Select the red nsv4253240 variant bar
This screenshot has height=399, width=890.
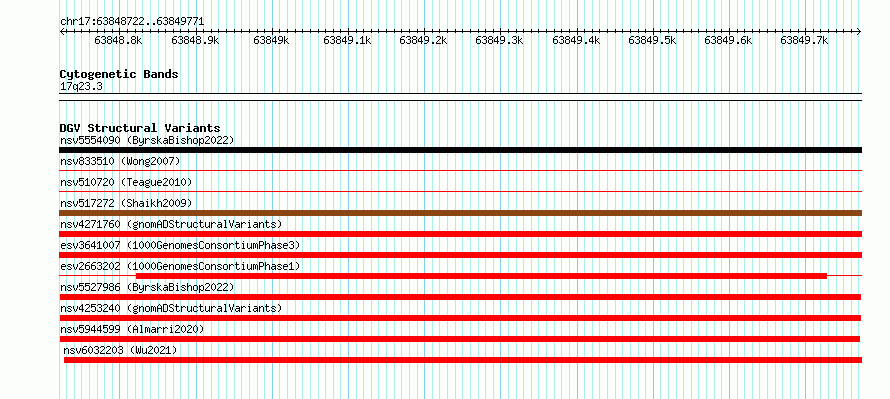point(460,318)
